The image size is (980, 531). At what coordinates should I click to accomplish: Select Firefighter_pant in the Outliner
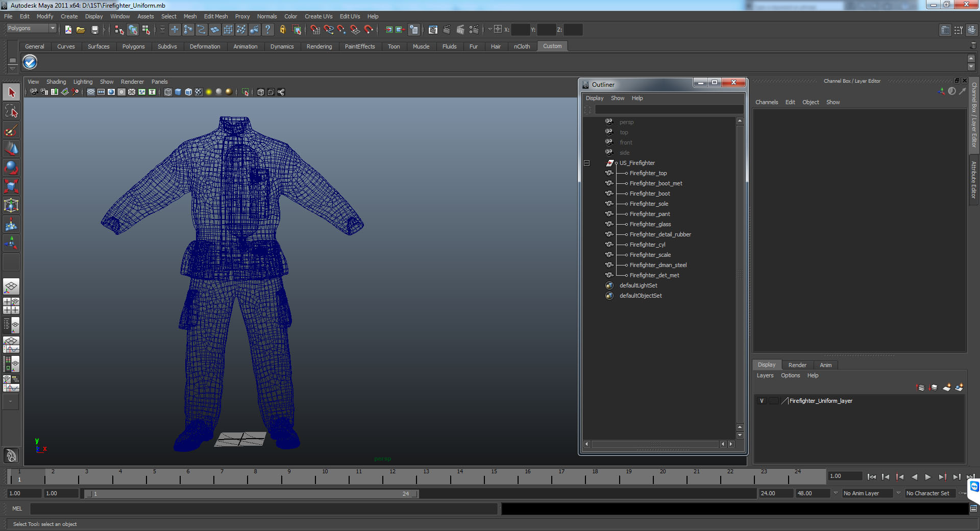pos(650,214)
